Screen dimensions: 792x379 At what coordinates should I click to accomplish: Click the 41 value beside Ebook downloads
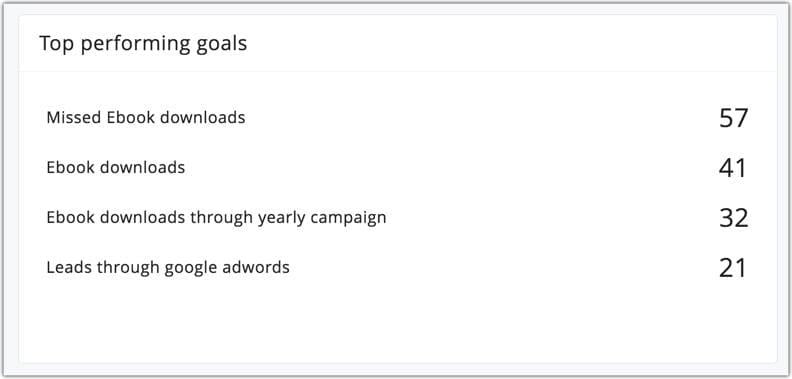732,168
